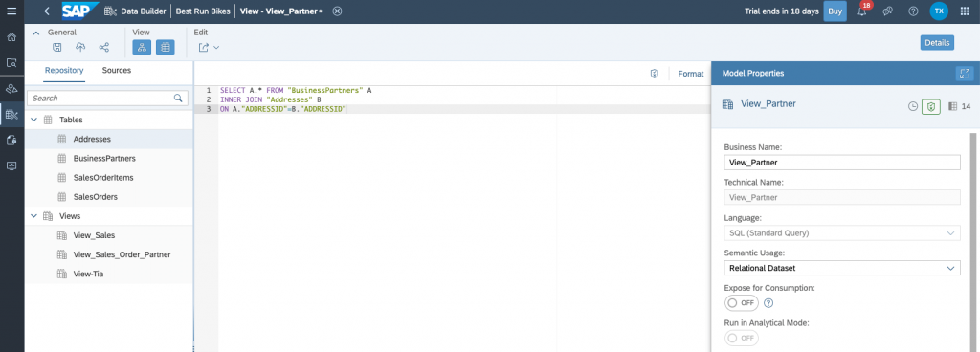Click Format in the SQL editor
The width and height of the screenshot is (980, 352).
click(x=691, y=74)
